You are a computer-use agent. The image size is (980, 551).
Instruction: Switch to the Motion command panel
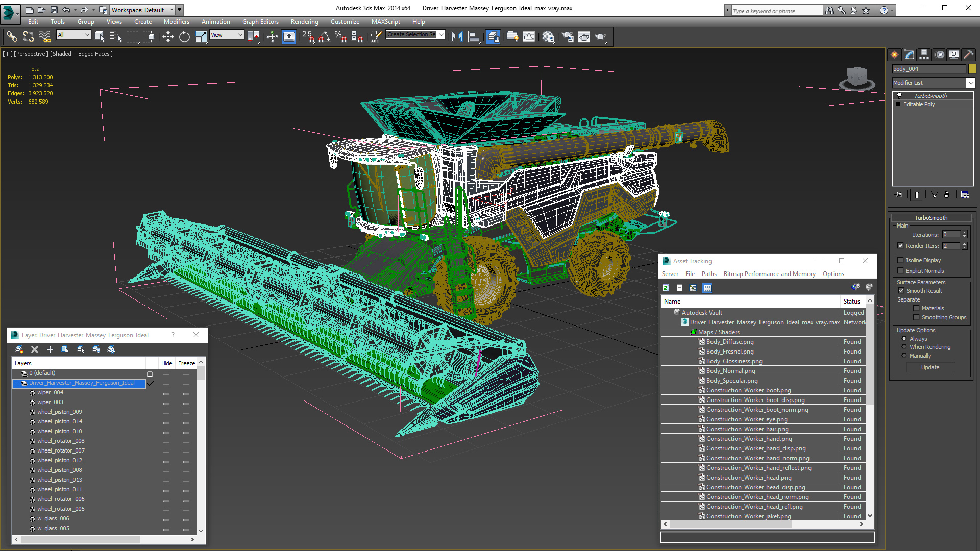tap(939, 55)
